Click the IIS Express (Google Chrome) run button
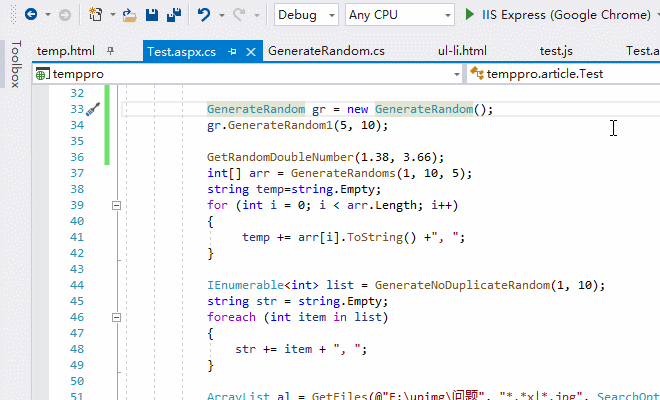 pyautogui.click(x=566, y=15)
